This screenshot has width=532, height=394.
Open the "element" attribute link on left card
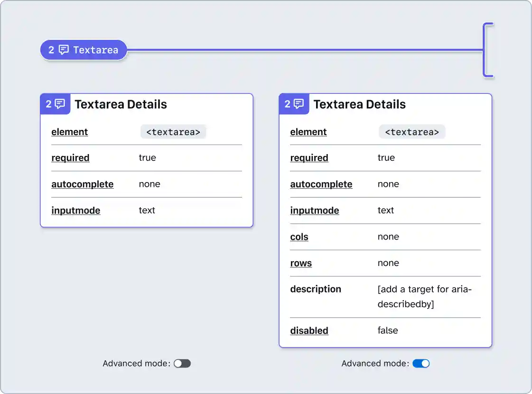point(69,132)
